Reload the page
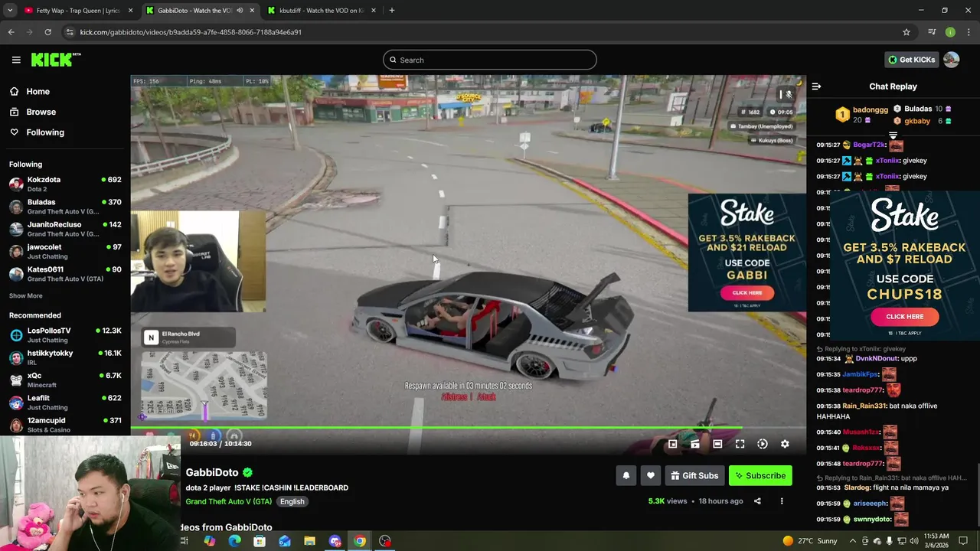Viewport: 980px width, 551px height. pyautogui.click(x=47, y=32)
